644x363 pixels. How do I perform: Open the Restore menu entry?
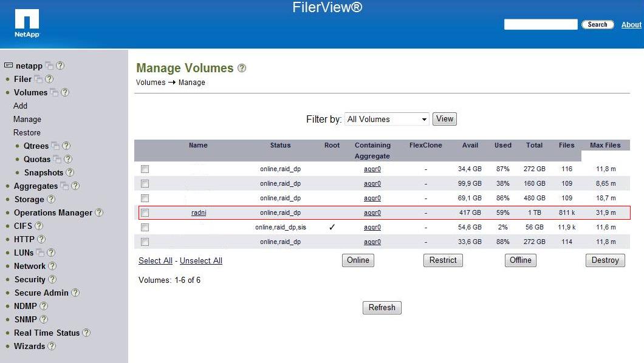pyautogui.click(x=27, y=132)
